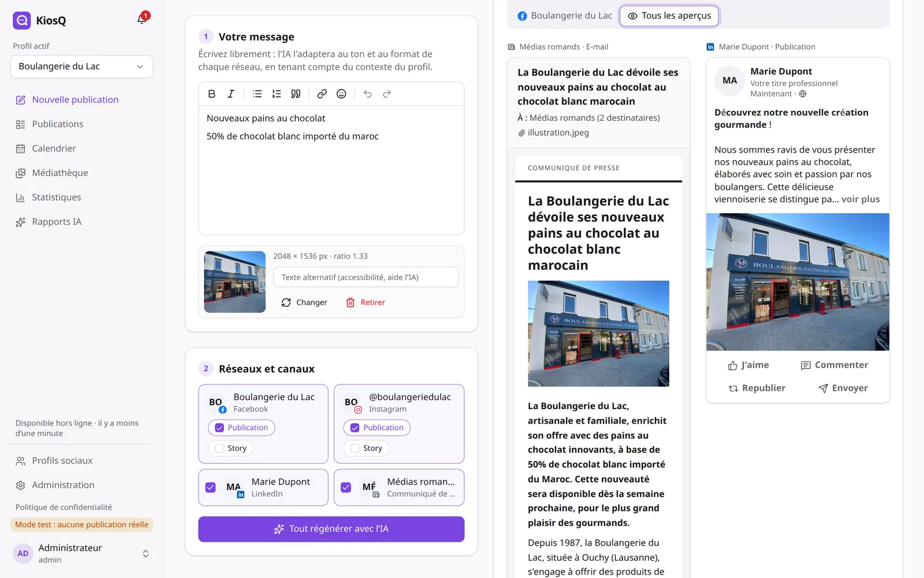Open Politique de confidentialité link

pos(64,507)
